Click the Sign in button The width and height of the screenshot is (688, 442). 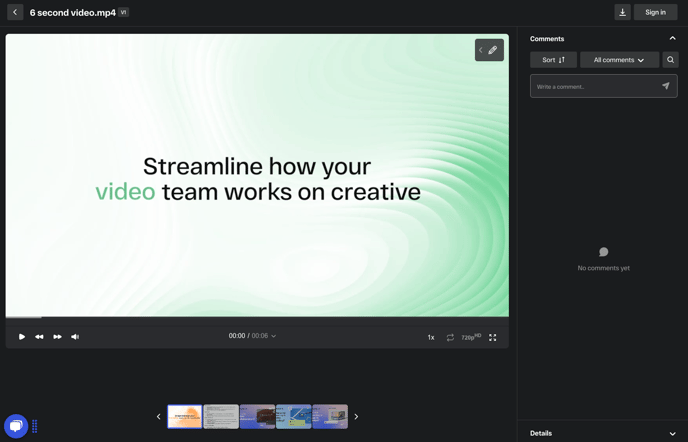click(x=655, y=12)
